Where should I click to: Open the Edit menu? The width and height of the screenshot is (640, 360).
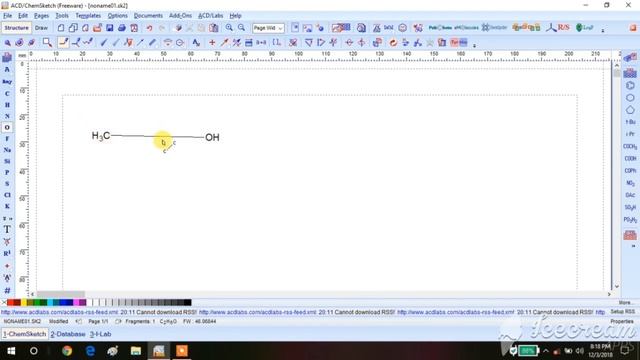pyautogui.click(x=23, y=16)
